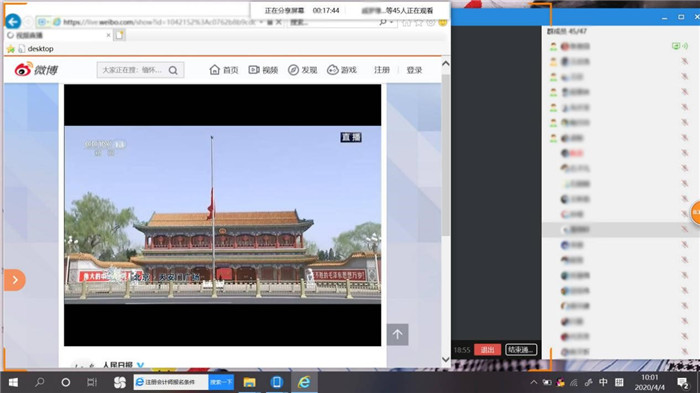Click the search magnifier in Weibo search box
This screenshot has height=393, width=700.
coord(173,70)
